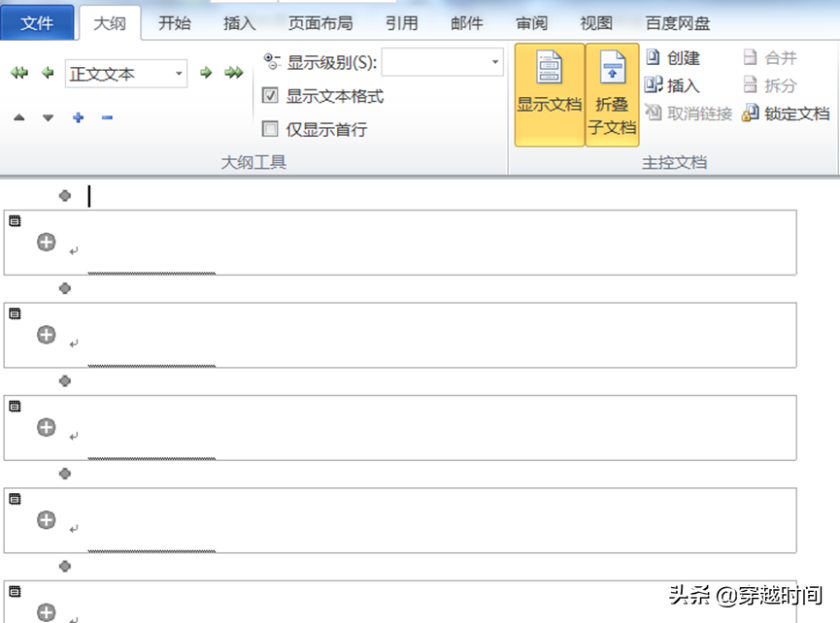840x623 pixels.
Task: Collapse outline item with blue minus
Action: pos(107,117)
